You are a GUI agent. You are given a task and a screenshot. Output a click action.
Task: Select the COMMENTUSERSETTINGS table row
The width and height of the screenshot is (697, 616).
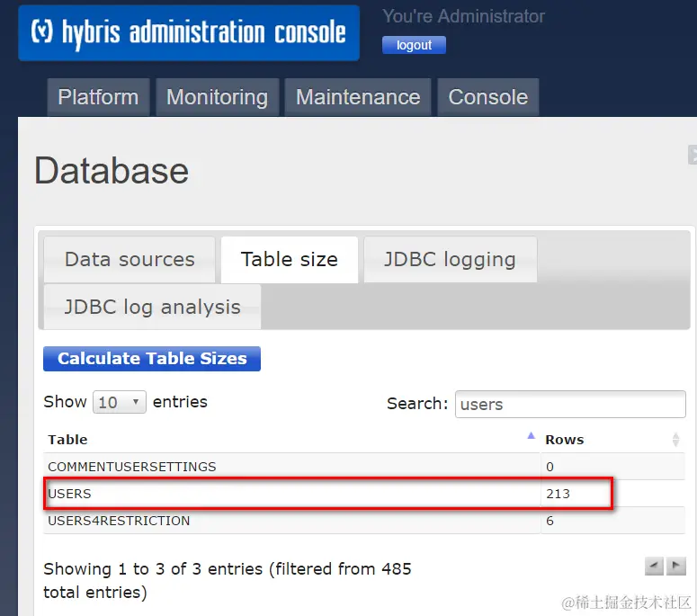coord(364,467)
